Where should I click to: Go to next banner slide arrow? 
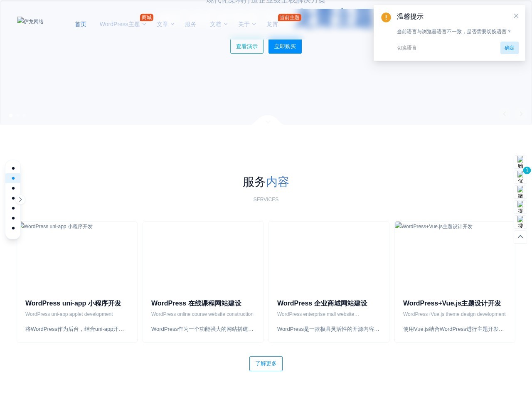521,114
